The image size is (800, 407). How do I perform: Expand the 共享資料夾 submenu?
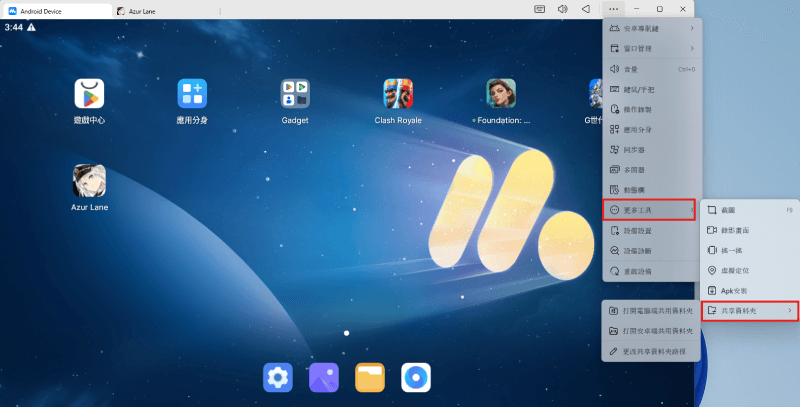pos(749,311)
